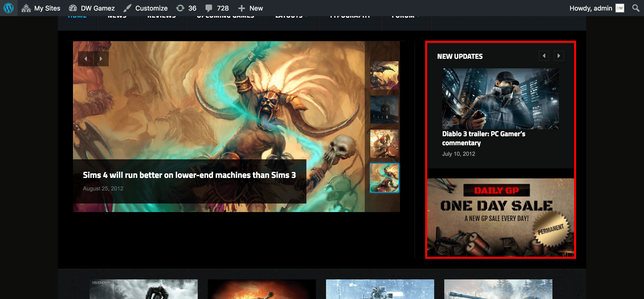This screenshot has height=299, width=644.
Task: Open the WordPress logo menu
Action: click(9, 8)
